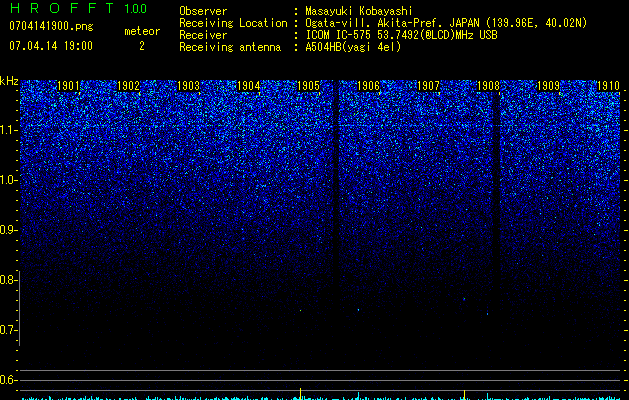Click the tall yellow spike near 1905
Screen dimensions: 629x400
[x=300, y=393]
